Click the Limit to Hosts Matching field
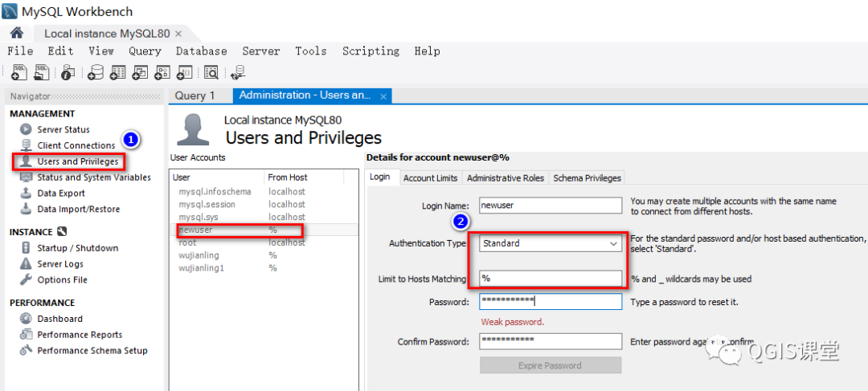The width and height of the screenshot is (868, 391). click(551, 279)
